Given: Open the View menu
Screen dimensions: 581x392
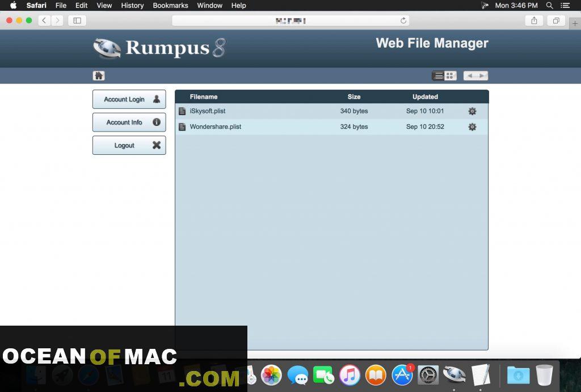Looking at the screenshot, I should click(x=104, y=5).
